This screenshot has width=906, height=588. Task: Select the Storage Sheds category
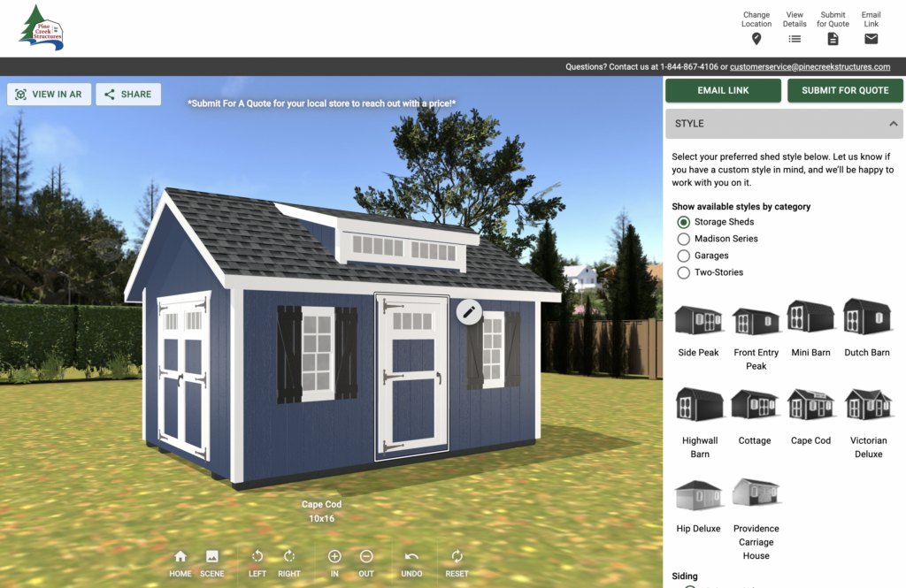[x=684, y=222]
